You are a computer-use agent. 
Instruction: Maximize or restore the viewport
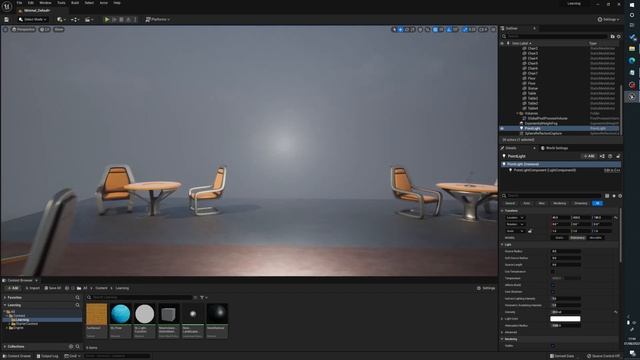[493, 29]
